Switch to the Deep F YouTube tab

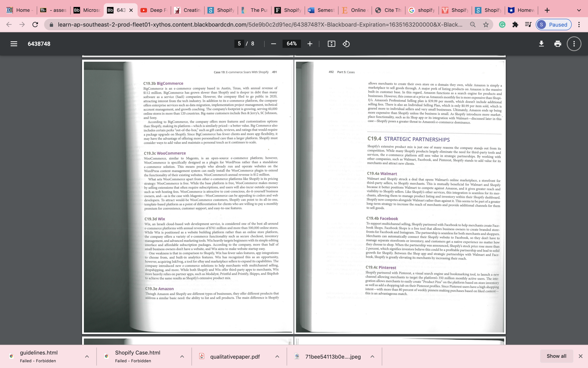pos(154,10)
